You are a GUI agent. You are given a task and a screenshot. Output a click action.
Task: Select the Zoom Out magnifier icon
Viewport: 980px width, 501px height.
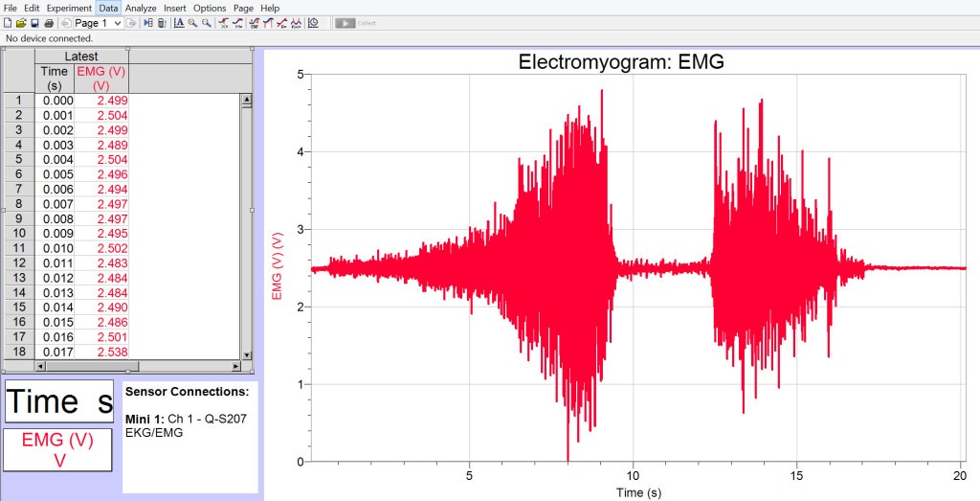pos(206,23)
